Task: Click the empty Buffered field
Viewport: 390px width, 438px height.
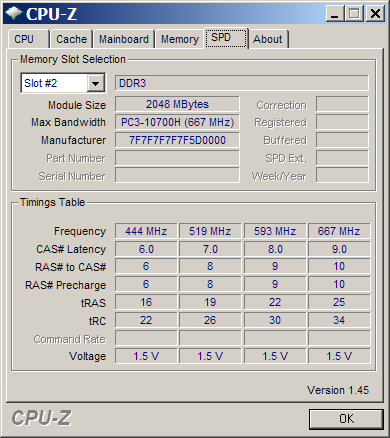Action: coord(342,140)
